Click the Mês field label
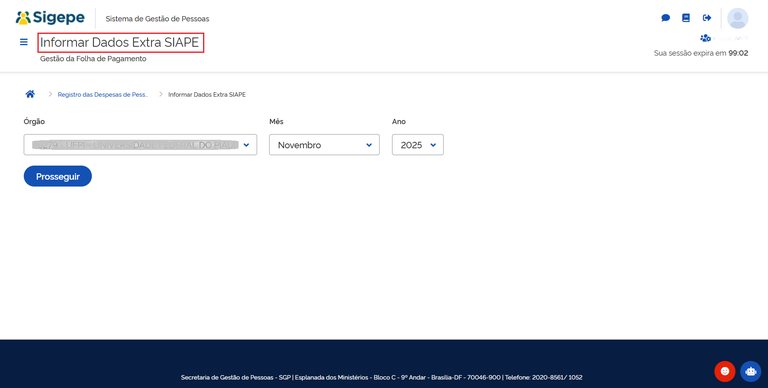 tap(276, 121)
